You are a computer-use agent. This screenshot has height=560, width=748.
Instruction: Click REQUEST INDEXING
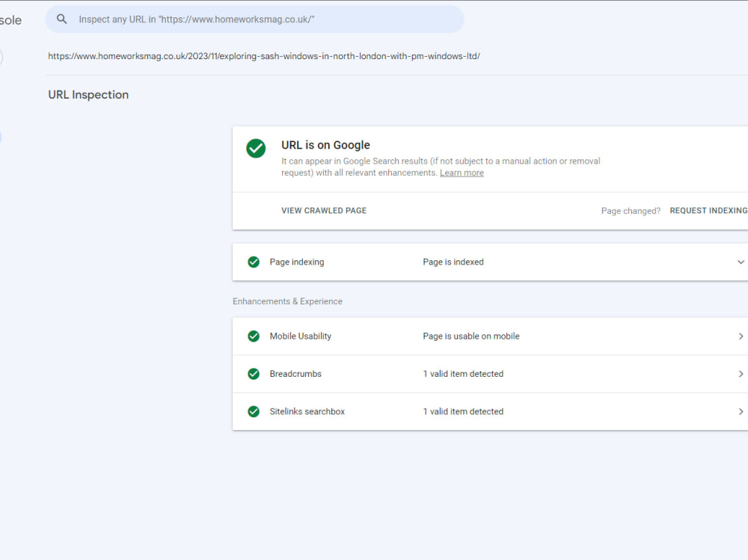tap(708, 210)
